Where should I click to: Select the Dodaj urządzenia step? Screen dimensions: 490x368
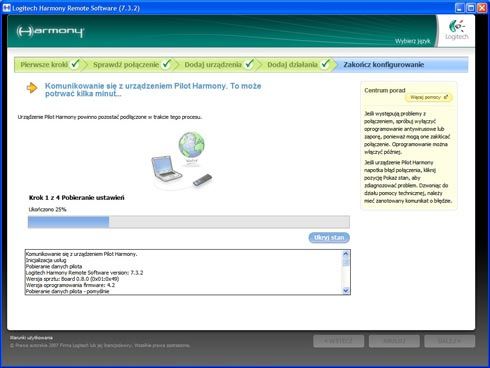coord(213,65)
